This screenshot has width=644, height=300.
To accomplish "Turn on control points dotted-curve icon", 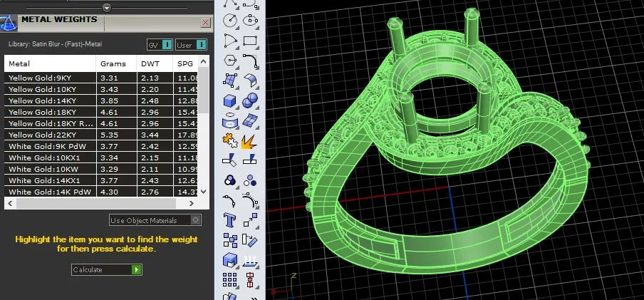I will pyautogui.click(x=251, y=200).
